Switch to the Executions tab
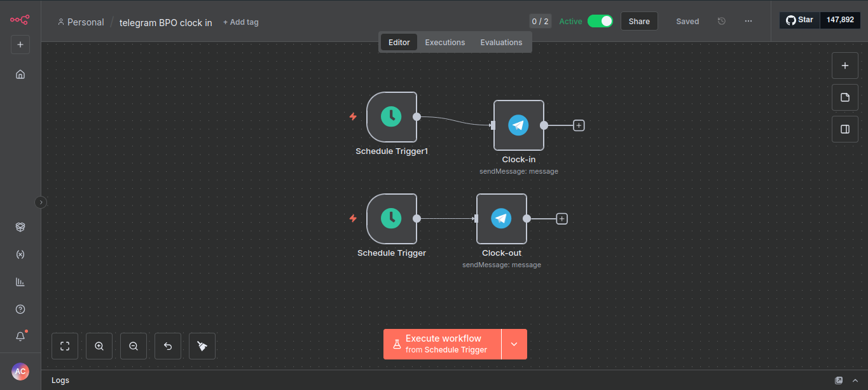The height and width of the screenshot is (390, 868). tap(444, 42)
